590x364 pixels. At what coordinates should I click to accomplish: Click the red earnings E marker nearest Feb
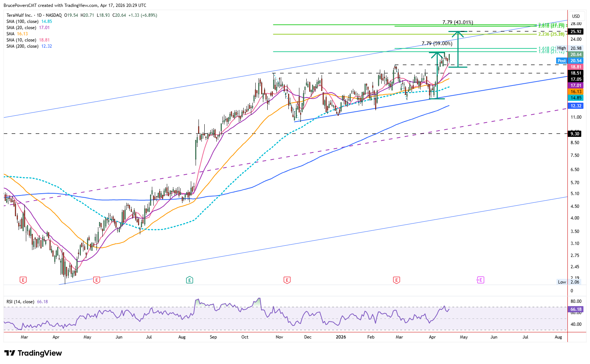[x=396, y=280]
